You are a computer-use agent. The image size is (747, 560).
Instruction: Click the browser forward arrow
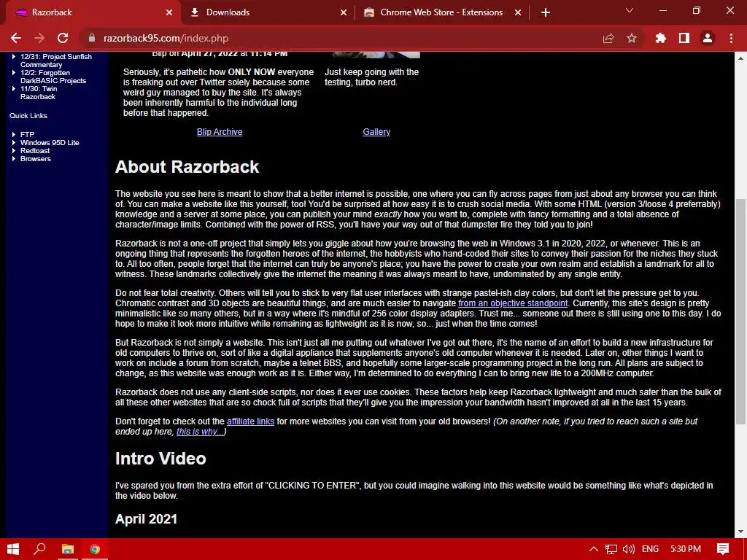coord(39,38)
